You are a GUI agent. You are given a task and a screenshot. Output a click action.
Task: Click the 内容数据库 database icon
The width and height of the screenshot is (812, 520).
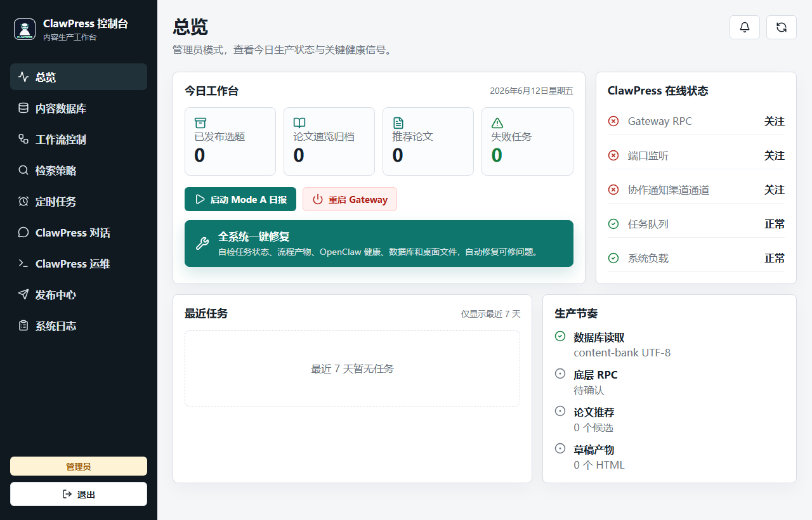click(23, 108)
